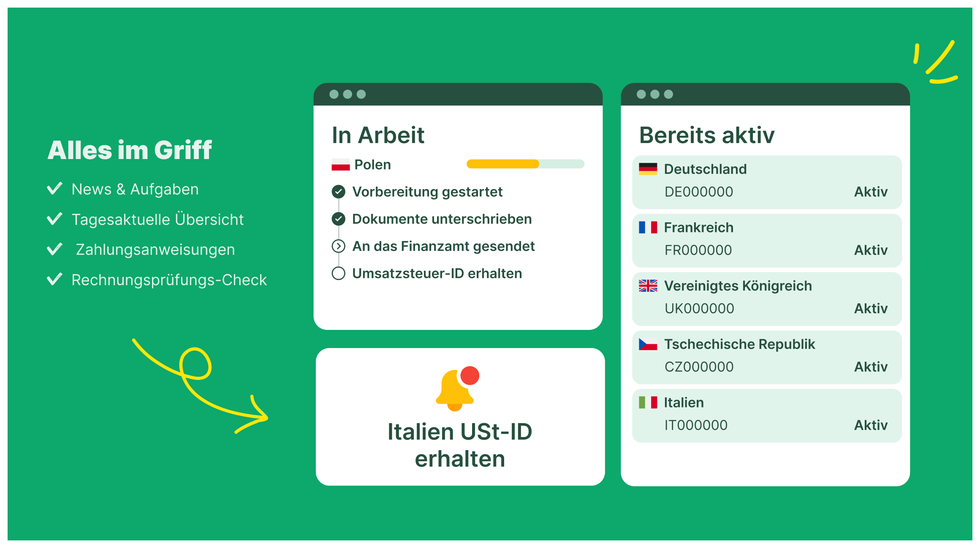The width and height of the screenshot is (980, 548).
Task: Select the empty Umsatzsteuer-ID erhalten circle
Action: tap(338, 273)
